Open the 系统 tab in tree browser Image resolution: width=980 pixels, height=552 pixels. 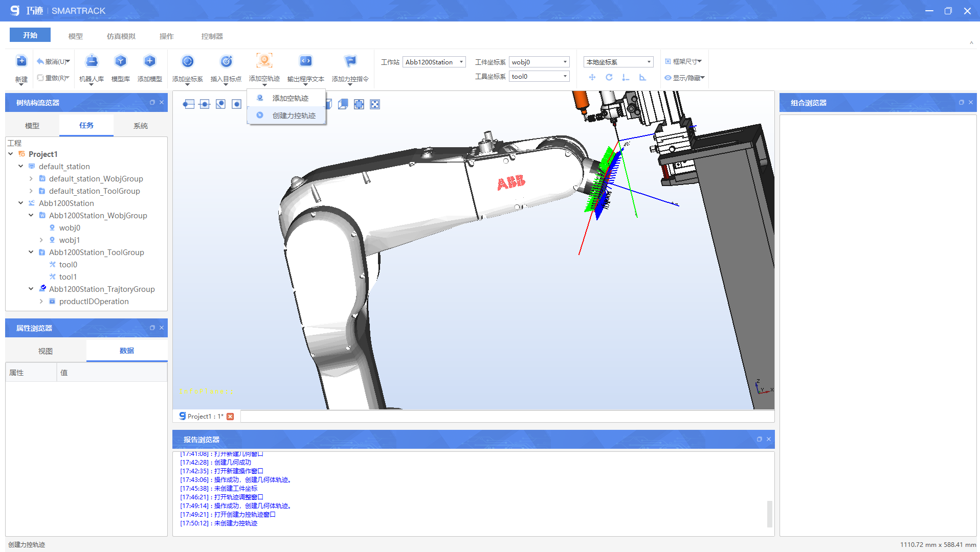(141, 126)
